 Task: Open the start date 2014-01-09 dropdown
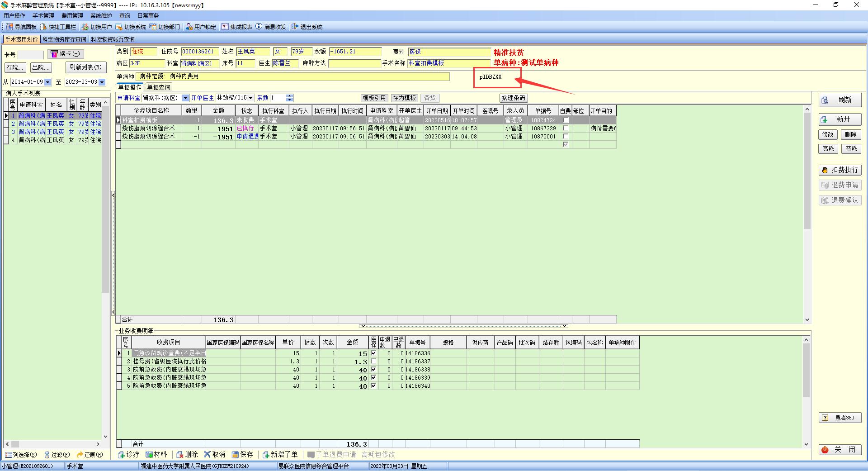point(47,82)
